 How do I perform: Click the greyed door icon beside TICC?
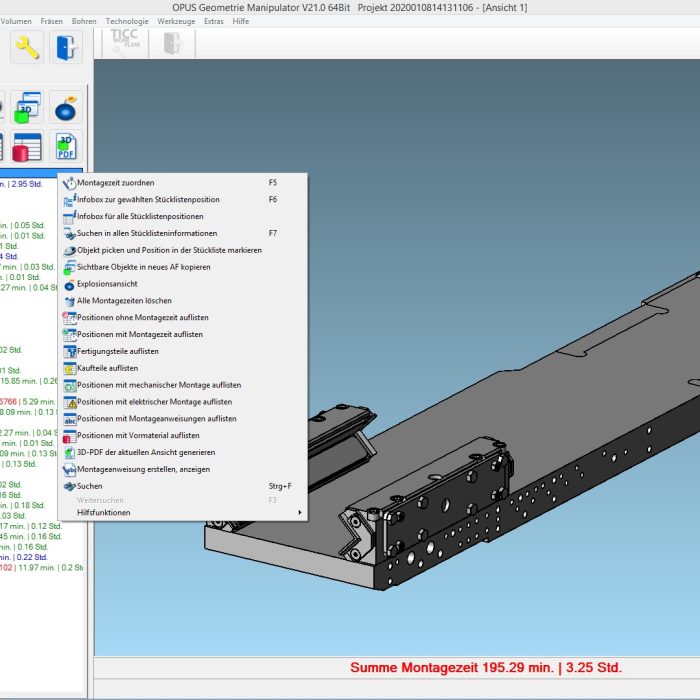pyautogui.click(x=173, y=43)
